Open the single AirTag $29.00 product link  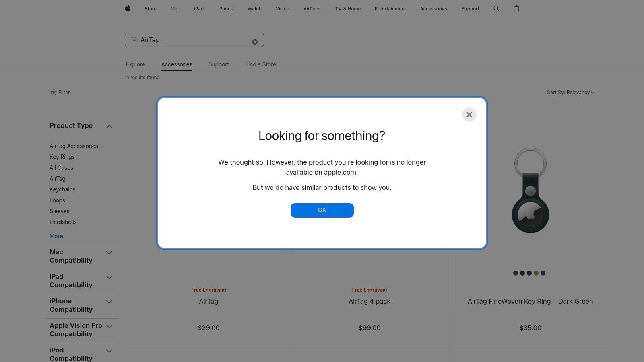208,301
